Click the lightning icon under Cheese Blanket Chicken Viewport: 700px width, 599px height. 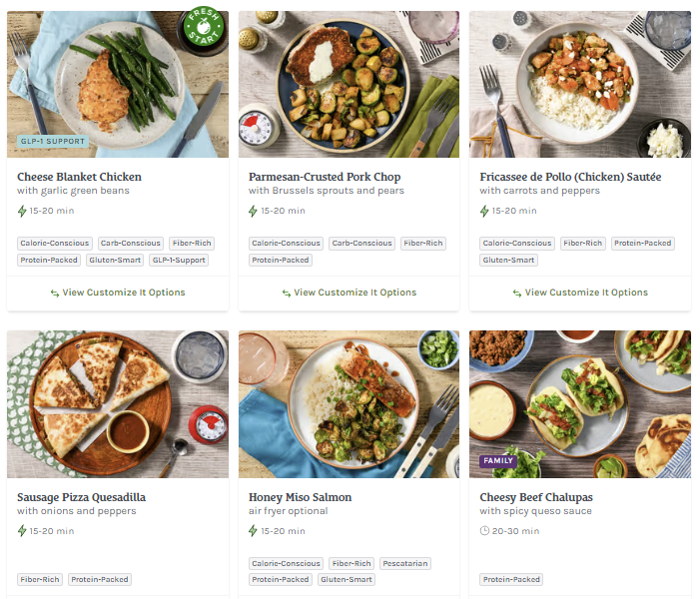(x=22, y=211)
